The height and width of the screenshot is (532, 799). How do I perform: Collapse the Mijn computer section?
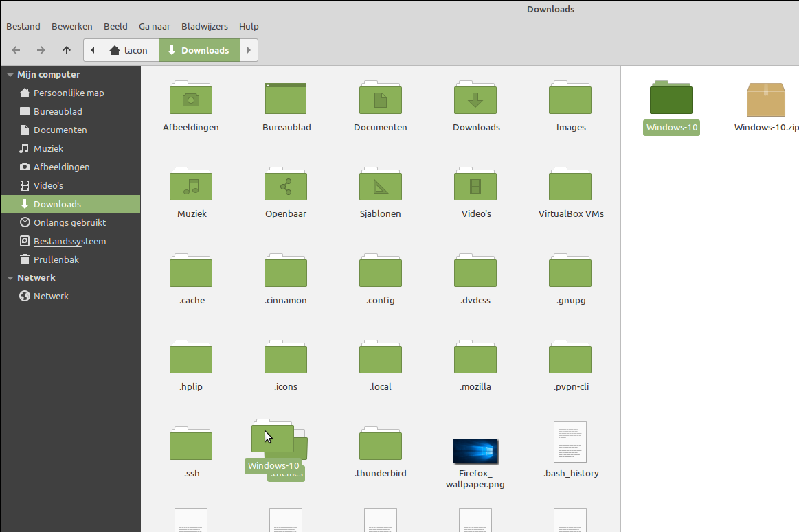[x=10, y=75]
